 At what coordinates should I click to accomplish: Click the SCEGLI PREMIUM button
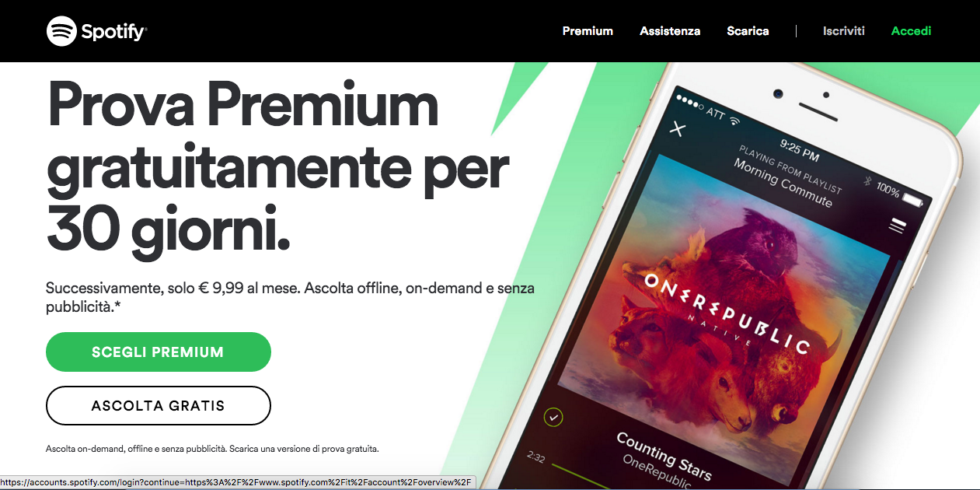coord(159,352)
